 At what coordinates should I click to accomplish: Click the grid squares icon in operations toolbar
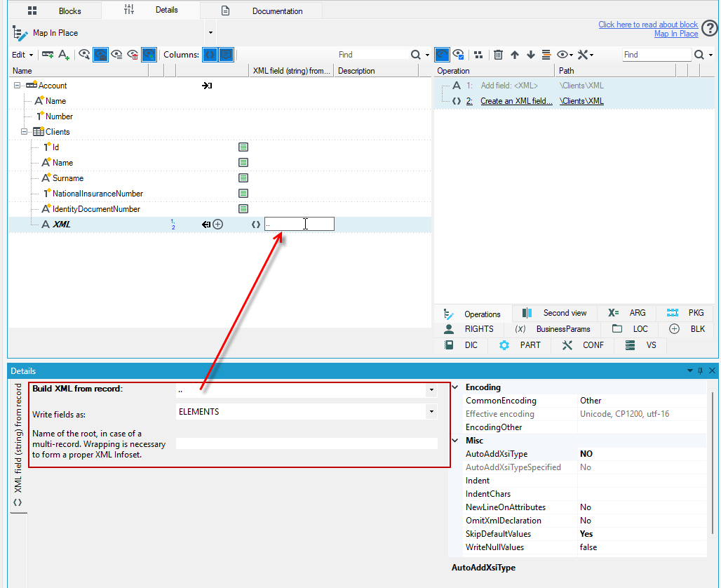click(x=478, y=55)
